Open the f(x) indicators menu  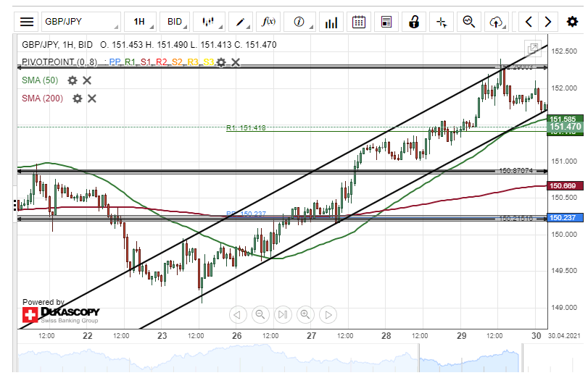pyautogui.click(x=270, y=22)
